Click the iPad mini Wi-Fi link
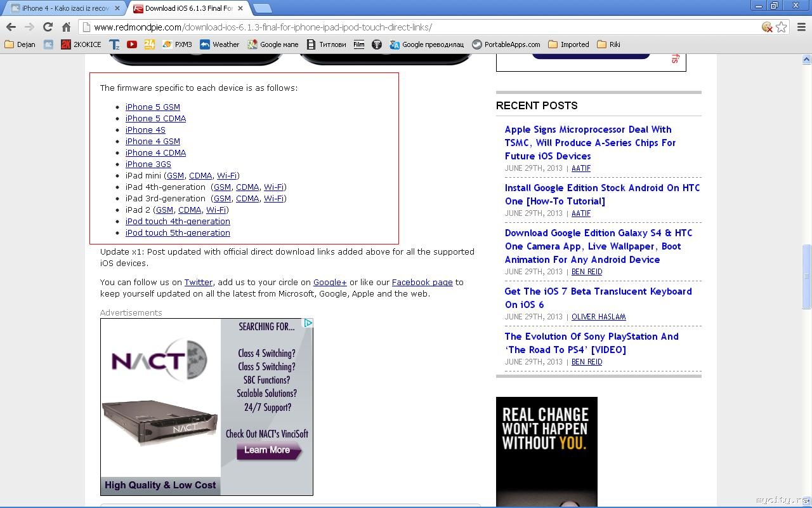This screenshot has height=508, width=812. coord(226,176)
